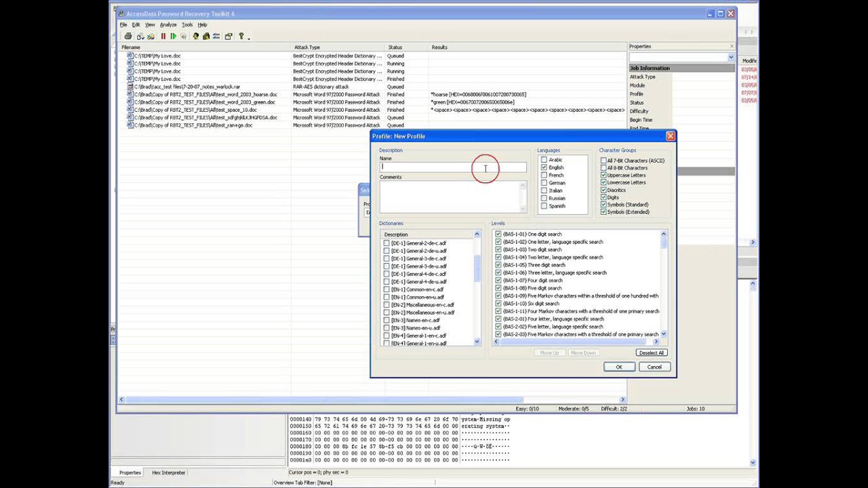Click Levels horizontal scroll right arrow
The height and width of the screenshot is (488, 868).
click(x=656, y=342)
